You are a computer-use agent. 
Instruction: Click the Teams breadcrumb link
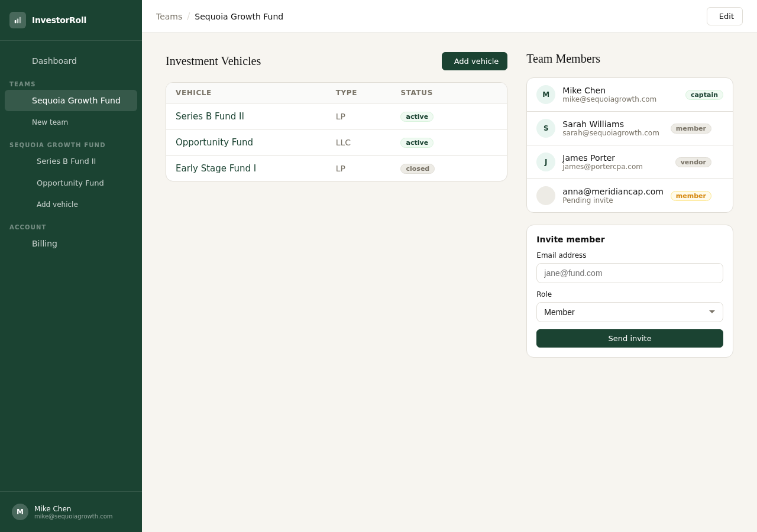click(169, 17)
